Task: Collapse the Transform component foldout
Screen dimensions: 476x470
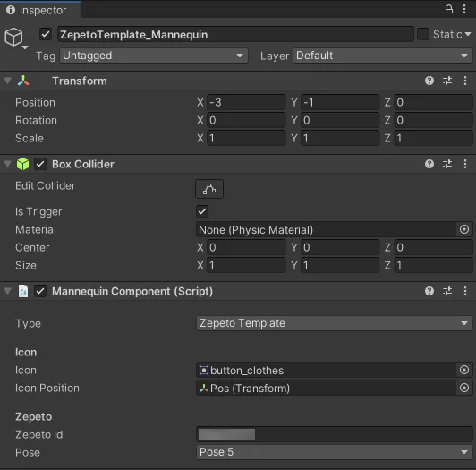Action: click(x=7, y=81)
